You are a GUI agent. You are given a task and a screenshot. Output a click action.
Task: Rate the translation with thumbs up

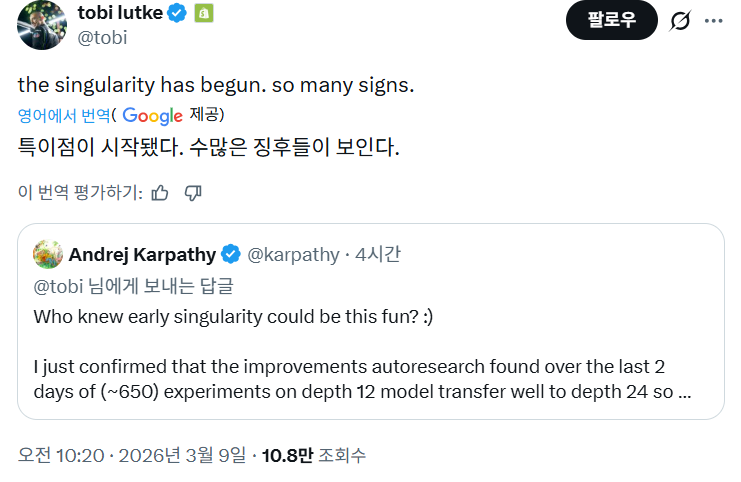160,192
